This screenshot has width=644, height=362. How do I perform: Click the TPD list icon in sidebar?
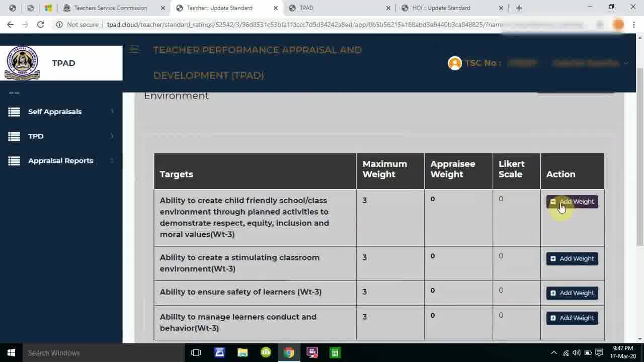point(14,136)
